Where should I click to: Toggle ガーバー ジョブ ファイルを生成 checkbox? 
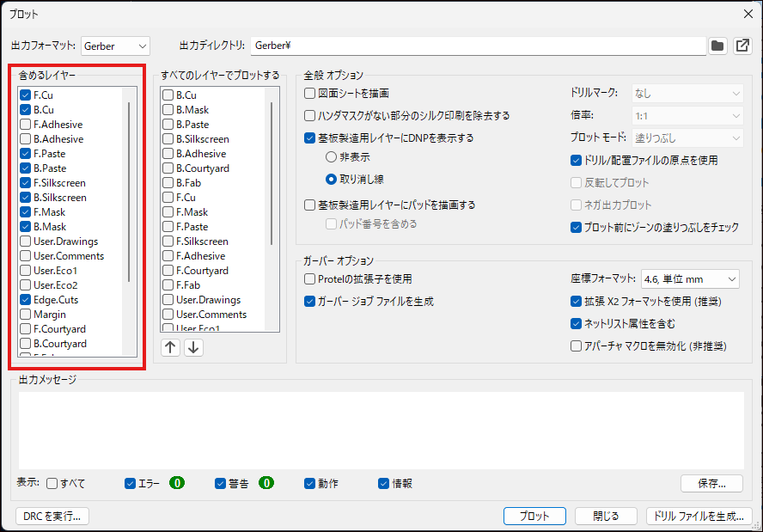click(310, 302)
